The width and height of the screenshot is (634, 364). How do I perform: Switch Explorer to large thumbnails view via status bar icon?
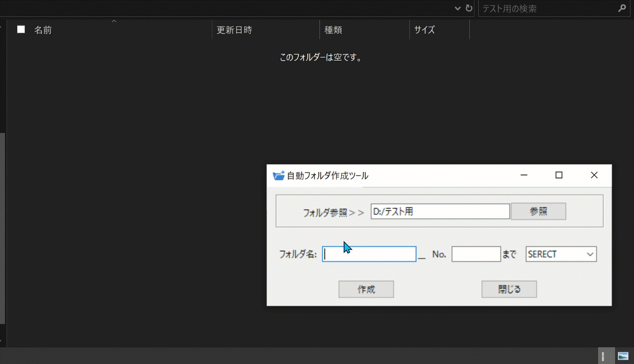point(622,355)
